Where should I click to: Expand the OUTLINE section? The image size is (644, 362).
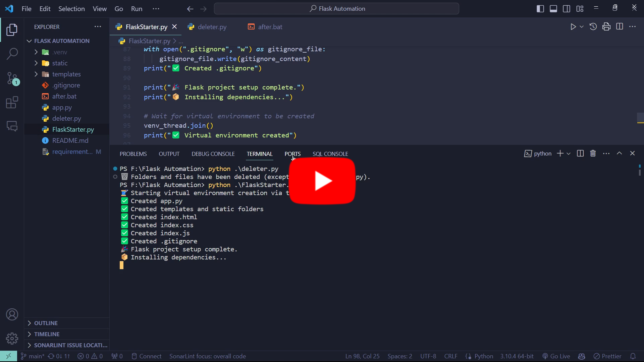46,323
